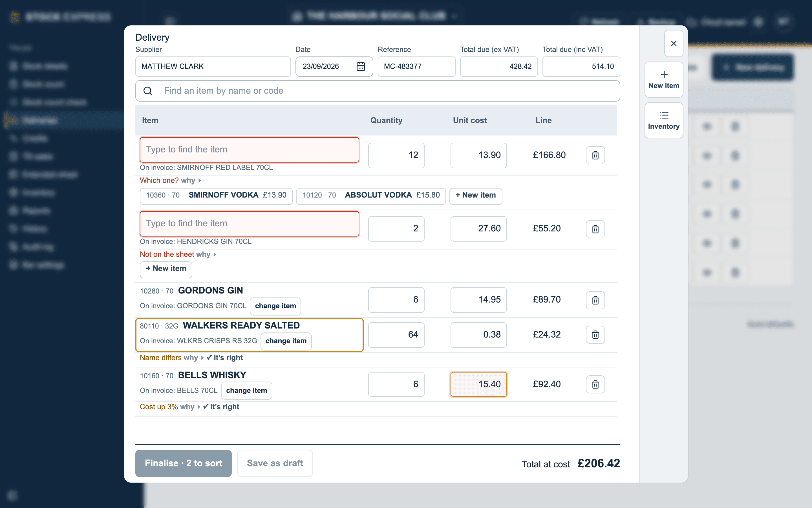Click the New item side panel button
The height and width of the screenshot is (508, 812).
[x=664, y=80]
